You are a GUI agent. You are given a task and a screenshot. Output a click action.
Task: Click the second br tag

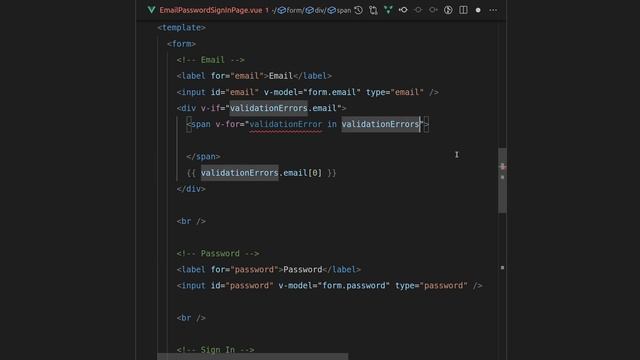191,318
